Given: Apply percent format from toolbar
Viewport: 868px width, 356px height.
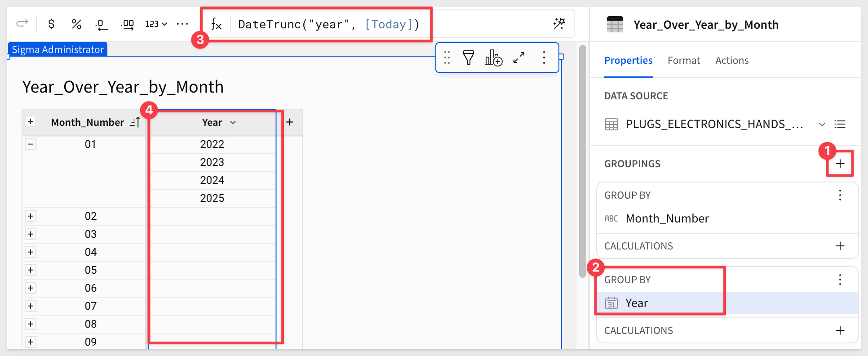Looking at the screenshot, I should coord(76,24).
